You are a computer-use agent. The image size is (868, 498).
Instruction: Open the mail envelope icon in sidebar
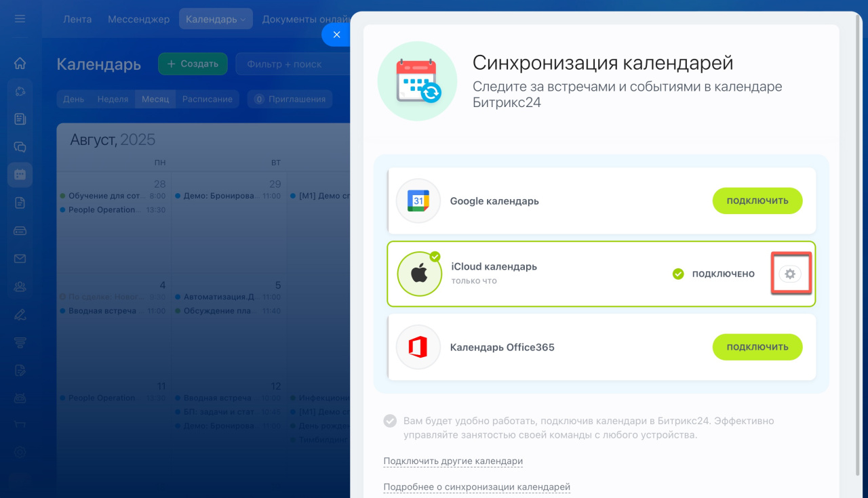tap(20, 258)
